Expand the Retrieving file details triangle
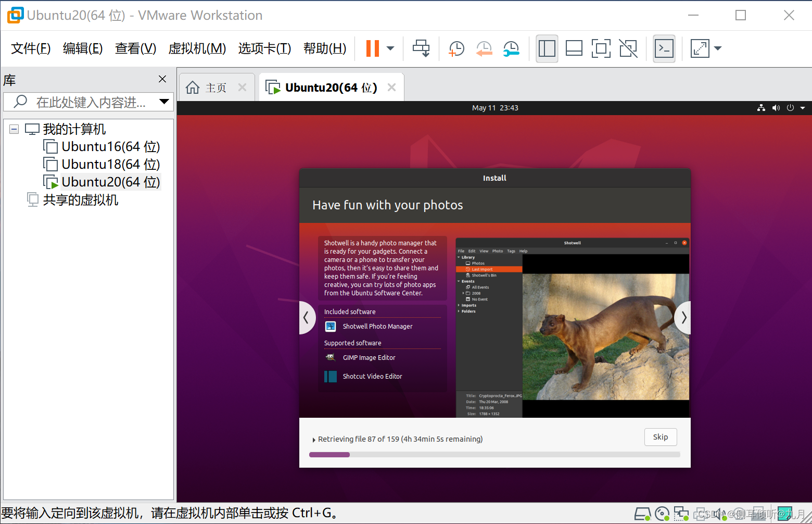The width and height of the screenshot is (812, 524). pyautogui.click(x=314, y=440)
